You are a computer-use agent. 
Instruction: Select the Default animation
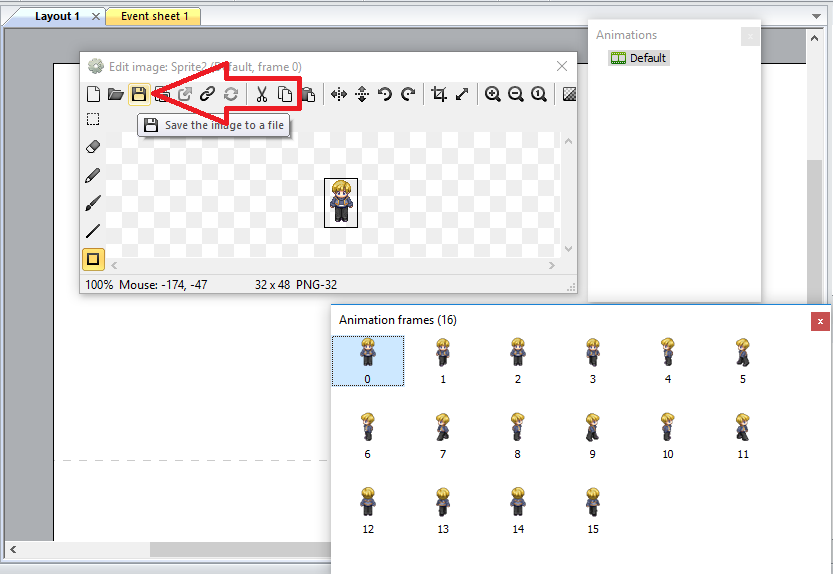tap(639, 58)
